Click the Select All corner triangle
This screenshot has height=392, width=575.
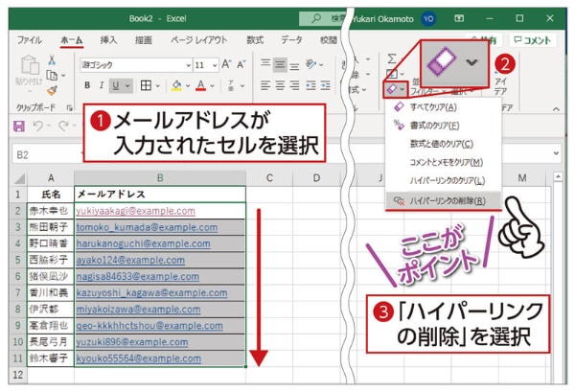point(19,178)
